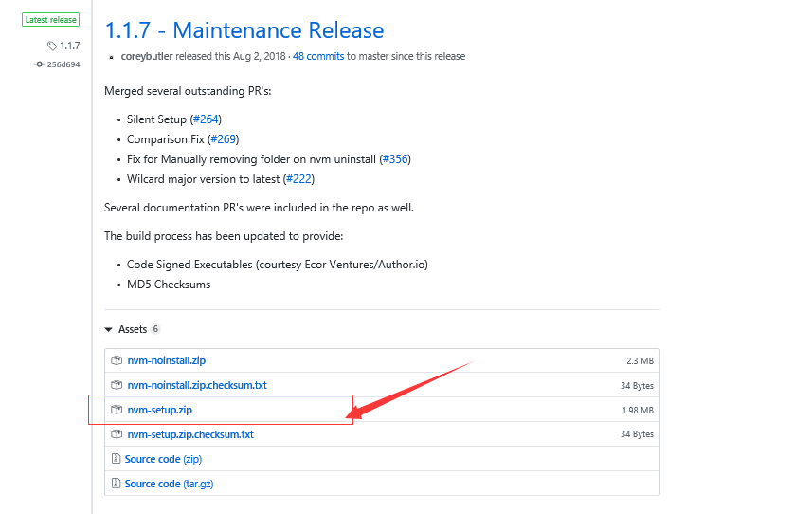Open coreybutler's profile link
Image resolution: width=812 pixels, height=514 pixels.
pos(147,56)
